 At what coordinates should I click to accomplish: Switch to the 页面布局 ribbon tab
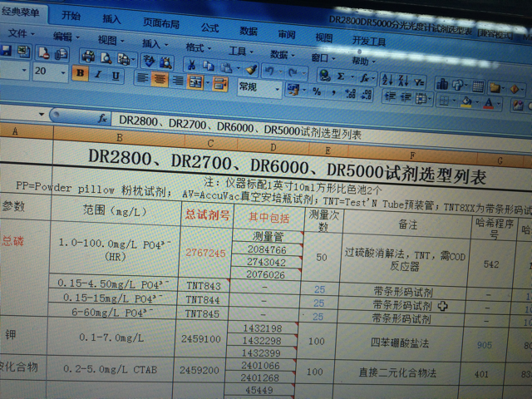(x=160, y=23)
